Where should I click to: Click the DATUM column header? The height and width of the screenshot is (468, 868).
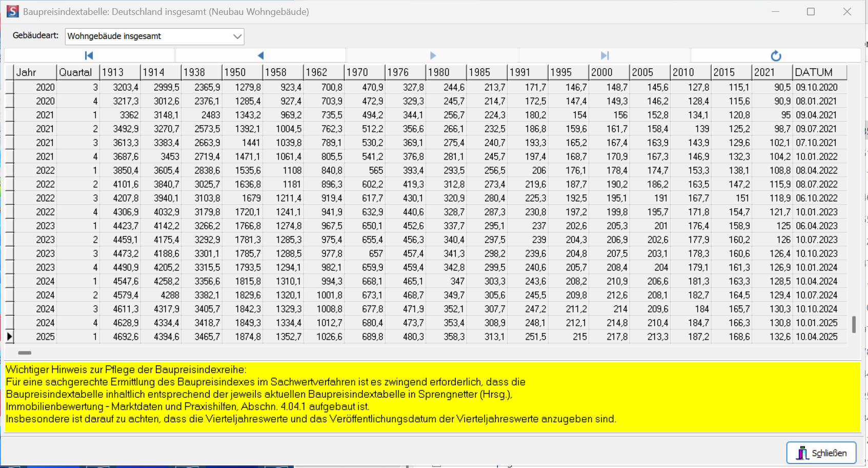(819, 72)
